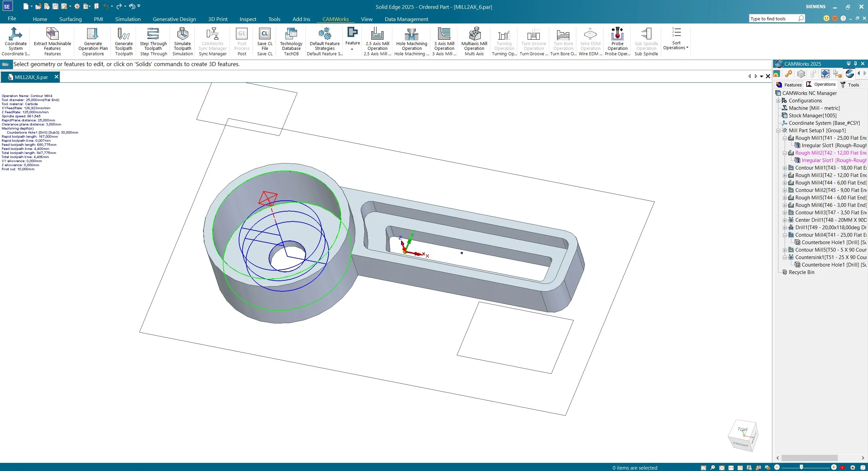
Task: Open Solid Edge options gear icon
Action: [77, 6]
